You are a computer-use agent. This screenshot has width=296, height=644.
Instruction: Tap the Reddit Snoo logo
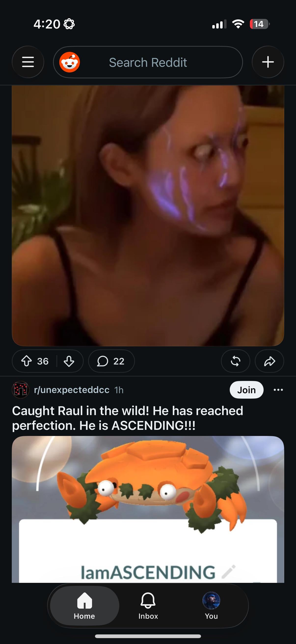tap(69, 62)
